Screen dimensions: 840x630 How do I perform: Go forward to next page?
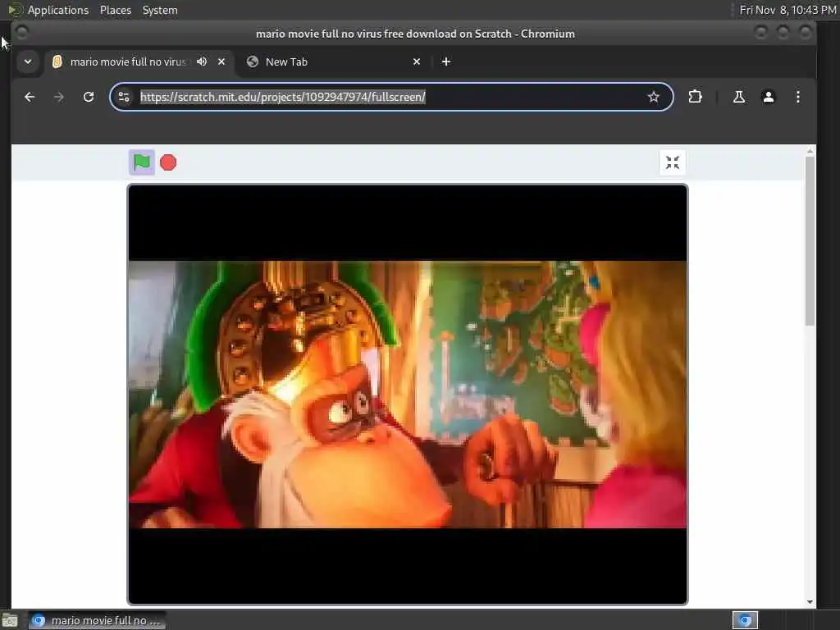click(x=59, y=97)
